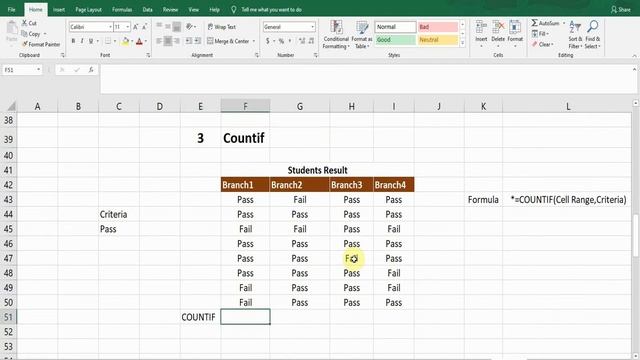Click Increase Decimal icon
This screenshot has height=360, width=640.
(x=302, y=41)
